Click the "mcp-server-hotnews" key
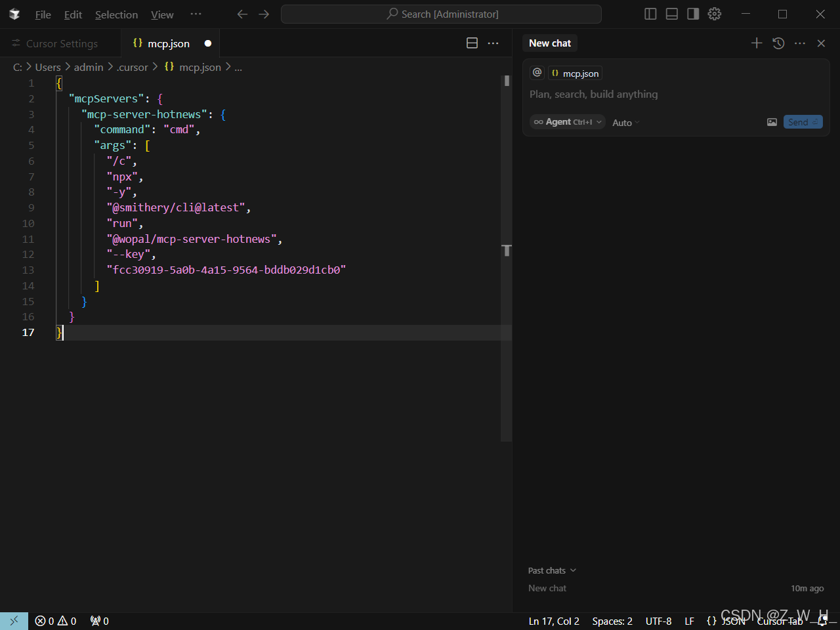Viewport: 840px width, 630px height. 144,114
